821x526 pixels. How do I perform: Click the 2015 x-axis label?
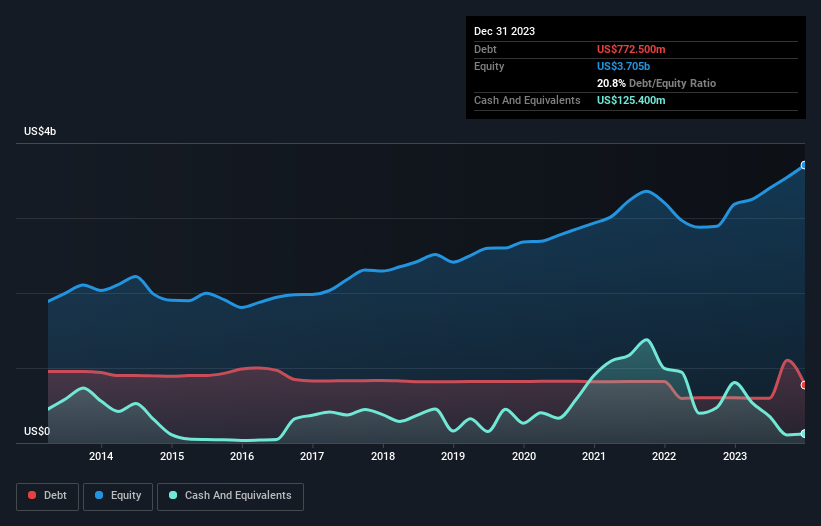point(172,456)
